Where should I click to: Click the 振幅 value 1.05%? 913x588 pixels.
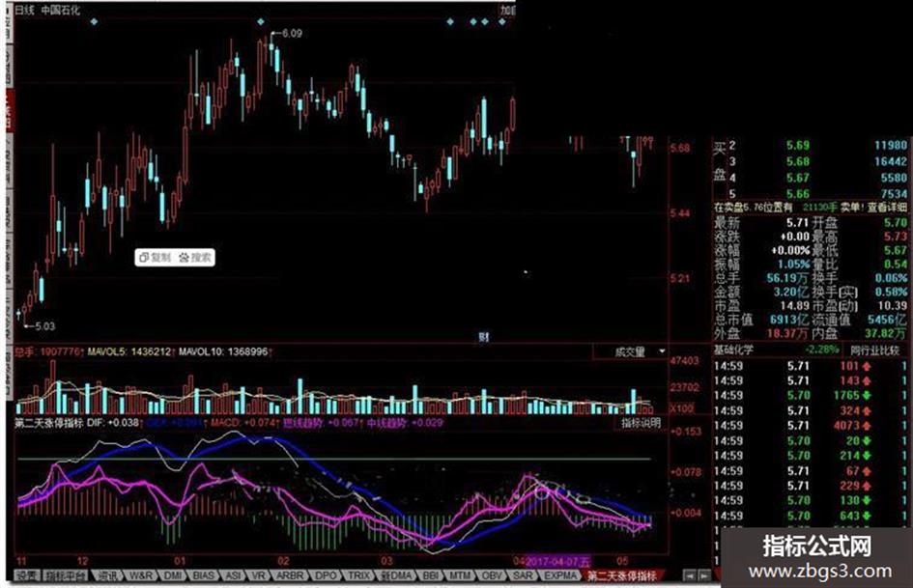(x=793, y=265)
